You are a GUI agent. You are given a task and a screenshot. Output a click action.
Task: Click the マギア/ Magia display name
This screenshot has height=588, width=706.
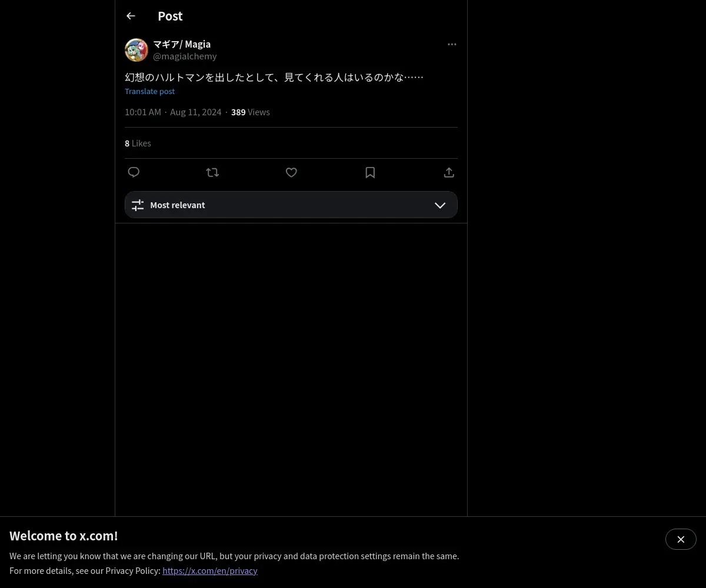tap(182, 44)
